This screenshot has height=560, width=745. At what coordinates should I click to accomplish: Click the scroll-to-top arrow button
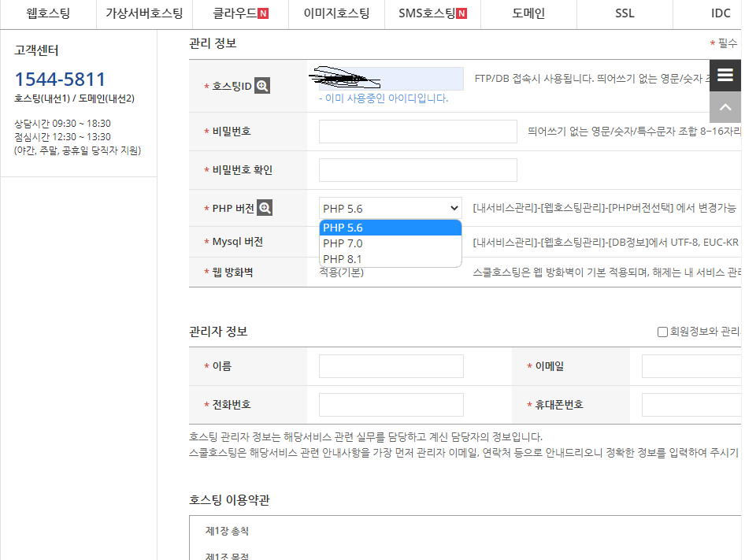(x=725, y=107)
